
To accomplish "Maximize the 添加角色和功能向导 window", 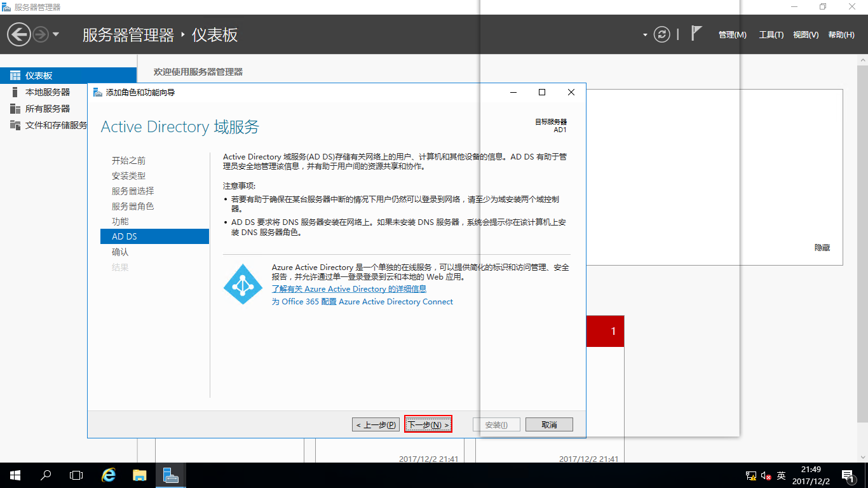I will [x=541, y=92].
